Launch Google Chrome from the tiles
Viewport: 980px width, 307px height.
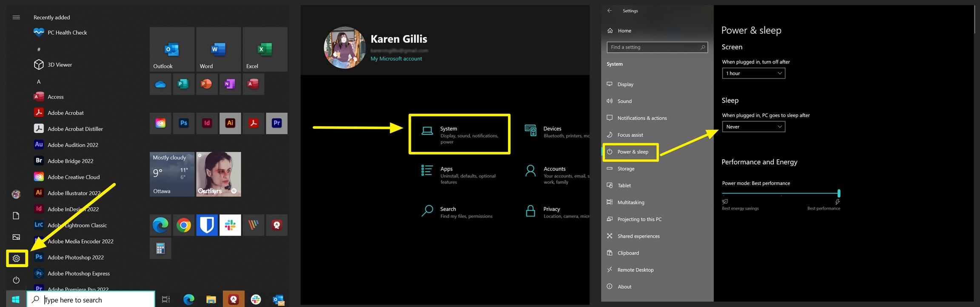pyautogui.click(x=184, y=225)
